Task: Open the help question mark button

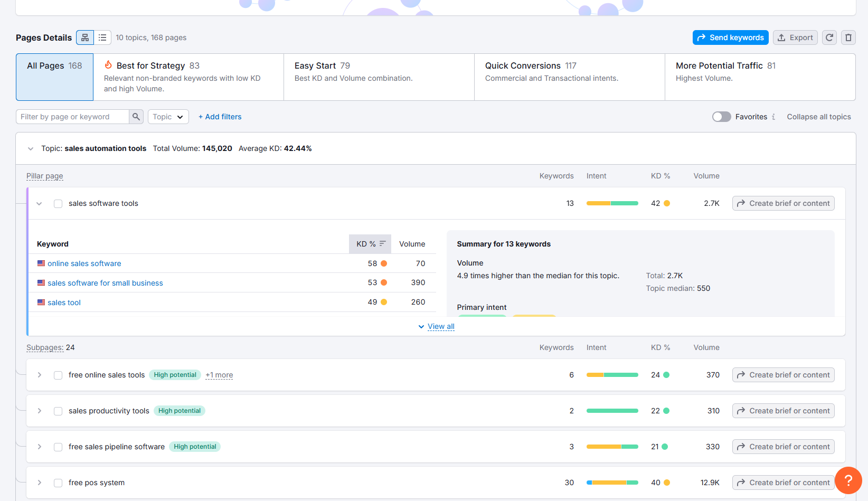Action: pos(848,480)
